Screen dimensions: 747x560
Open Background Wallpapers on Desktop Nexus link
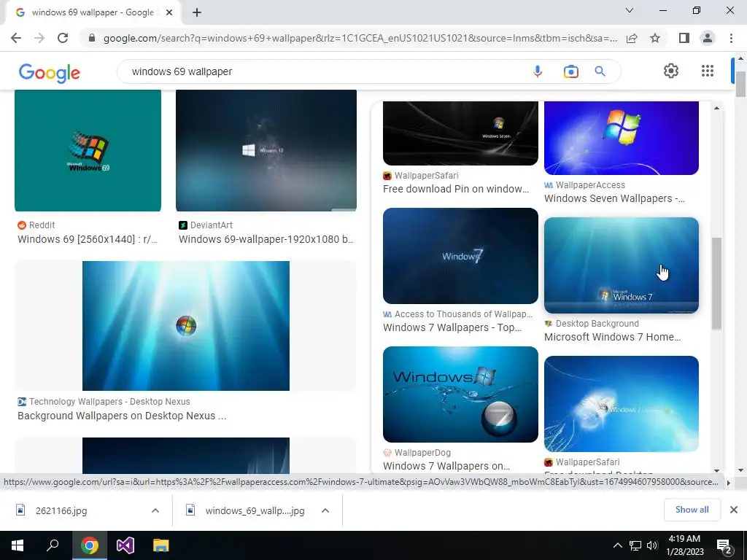tap(122, 416)
